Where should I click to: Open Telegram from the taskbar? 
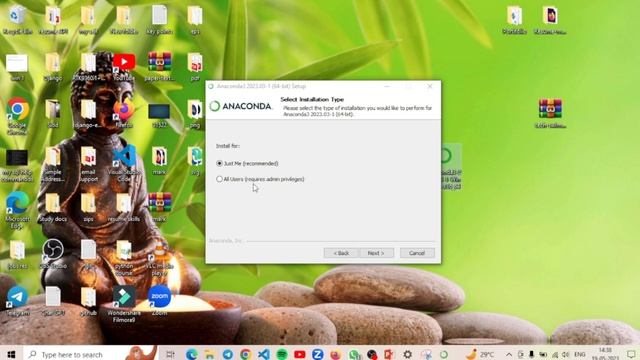(x=228, y=354)
